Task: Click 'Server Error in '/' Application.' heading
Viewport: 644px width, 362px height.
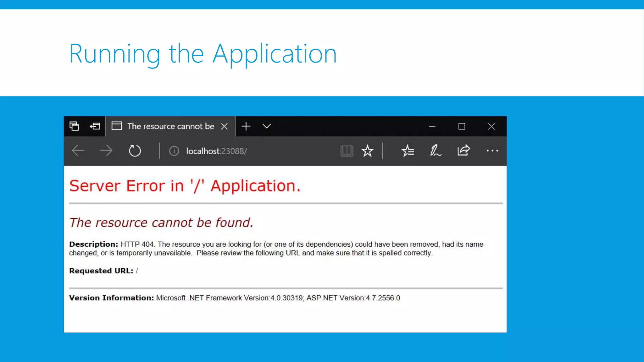Action: click(185, 186)
